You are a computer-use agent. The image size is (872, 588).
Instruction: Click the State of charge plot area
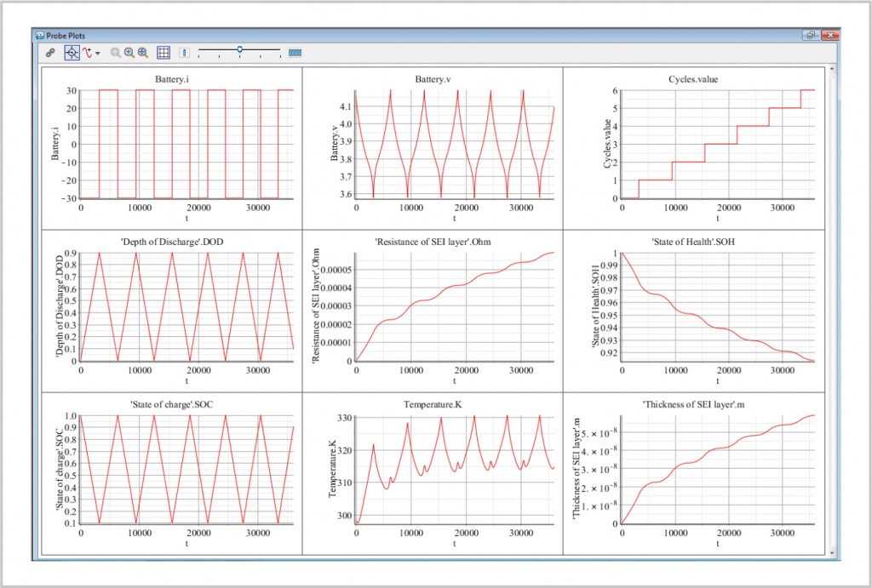[186, 469]
